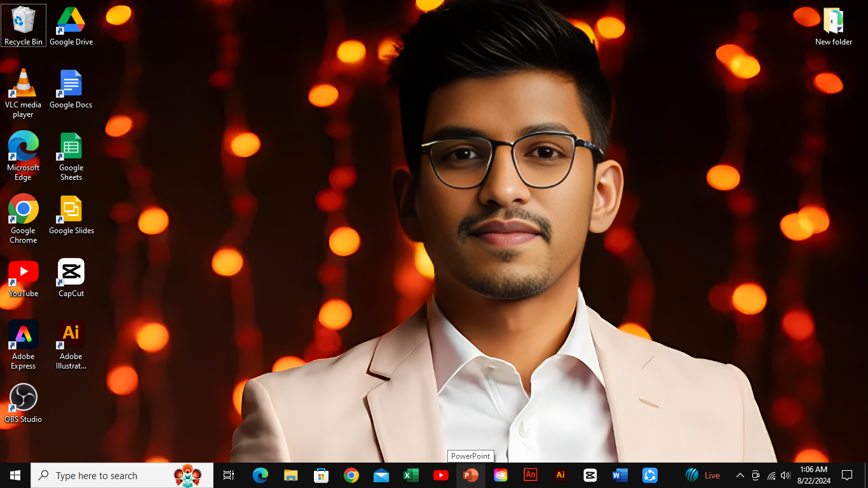Click the Microsoft Store taskbar icon

coord(321,475)
